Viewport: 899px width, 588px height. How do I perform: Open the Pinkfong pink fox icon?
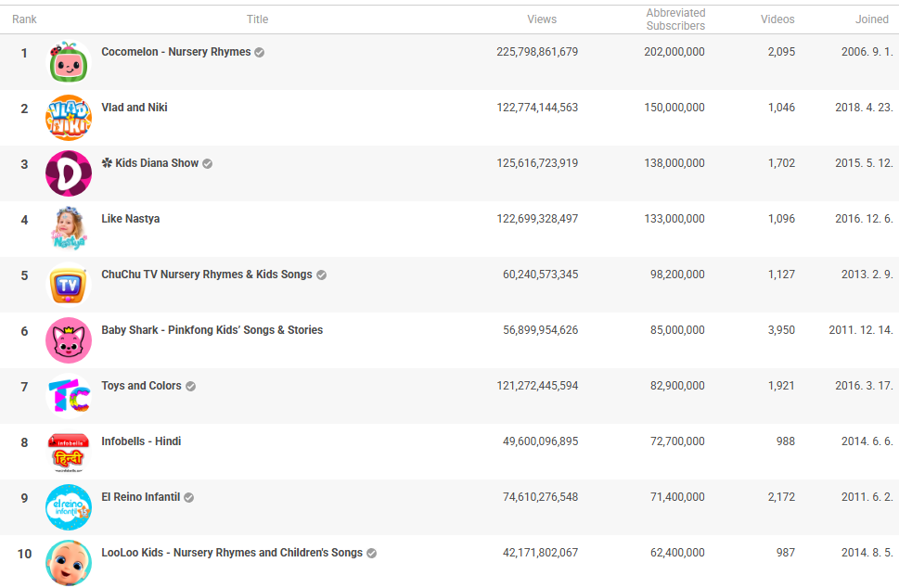[69, 339]
